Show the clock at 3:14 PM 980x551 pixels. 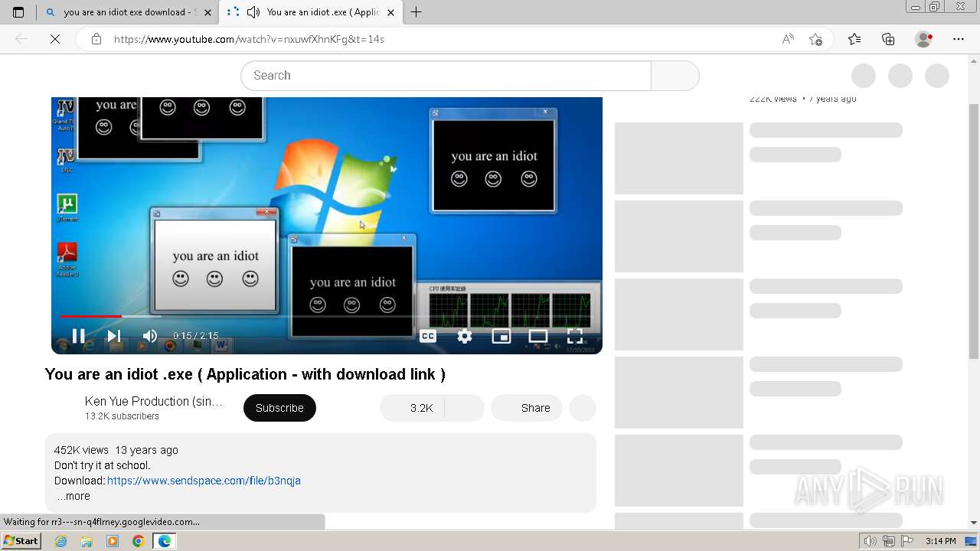pyautogui.click(x=940, y=541)
